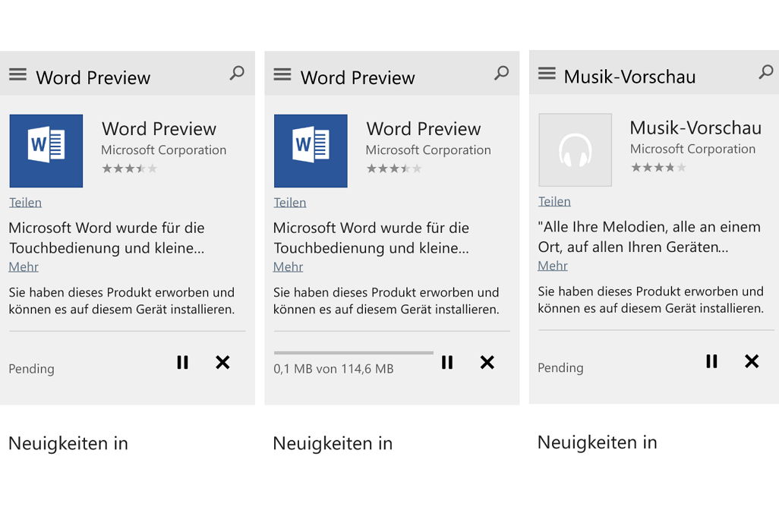Click Microsoft Corporation in pending Word Preview panel

(x=163, y=150)
